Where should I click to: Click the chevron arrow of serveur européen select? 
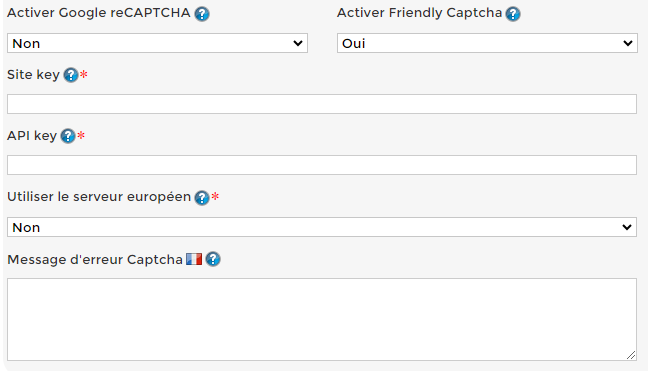[x=627, y=227]
